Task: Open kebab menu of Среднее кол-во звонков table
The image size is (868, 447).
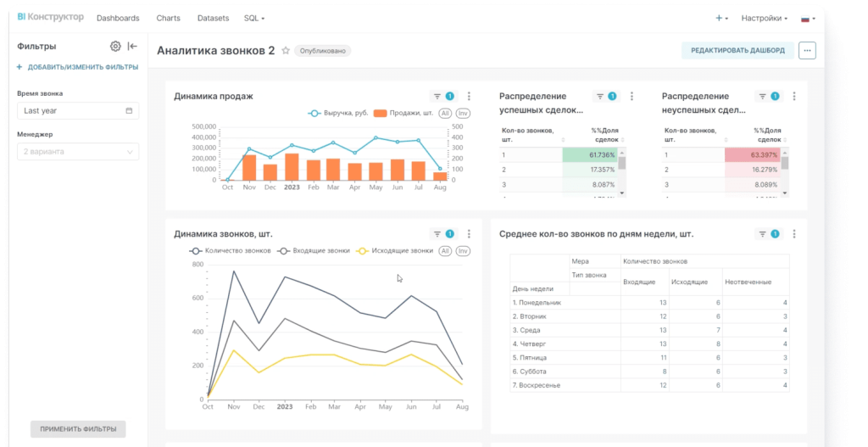Action: pyautogui.click(x=793, y=234)
